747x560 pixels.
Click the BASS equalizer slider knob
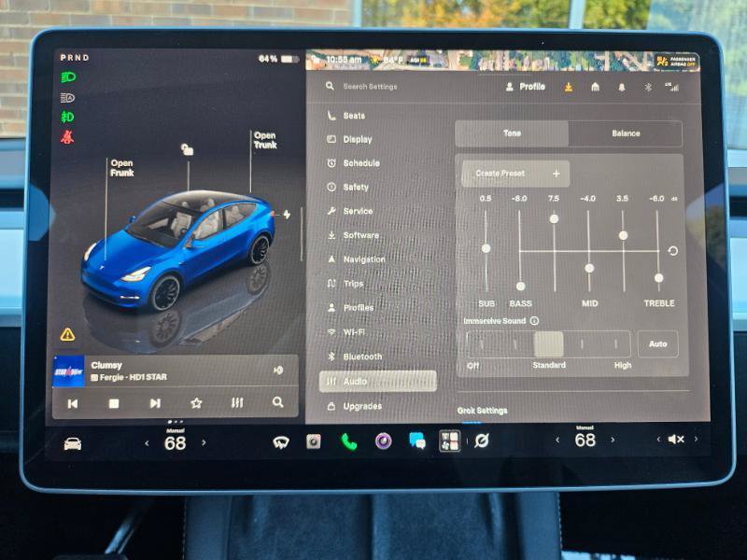coord(521,287)
